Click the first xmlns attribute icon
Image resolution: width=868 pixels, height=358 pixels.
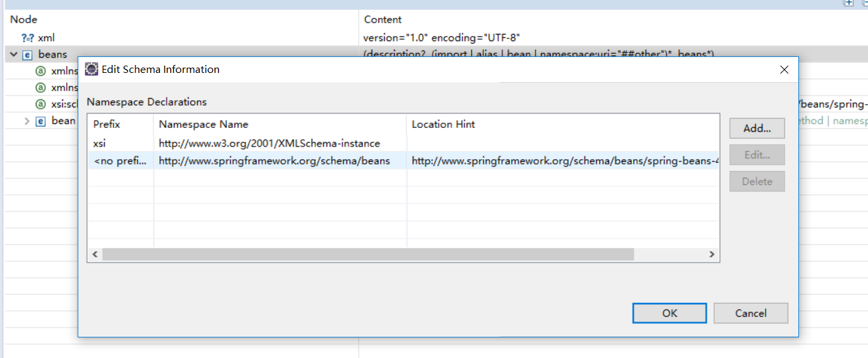pyautogui.click(x=40, y=71)
